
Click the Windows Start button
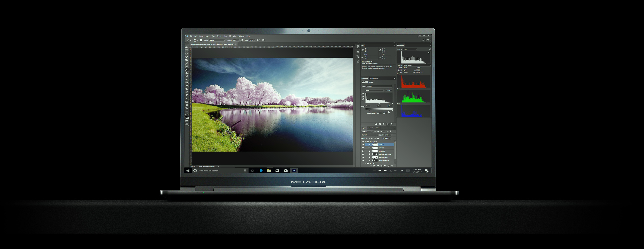tap(188, 170)
